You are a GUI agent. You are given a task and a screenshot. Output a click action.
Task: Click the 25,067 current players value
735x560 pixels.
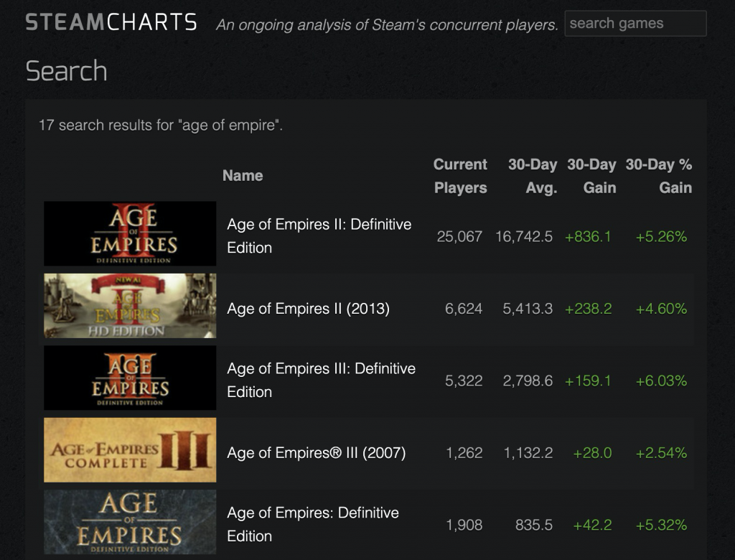click(x=459, y=236)
